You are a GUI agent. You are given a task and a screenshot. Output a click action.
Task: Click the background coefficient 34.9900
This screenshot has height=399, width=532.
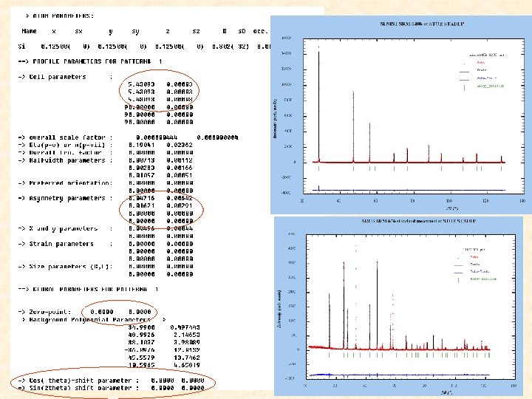[141, 327]
